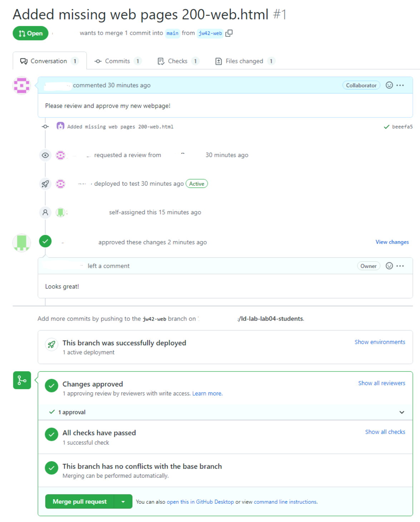Click the green merge icon beside the approval panel
Viewport: 420px width, 522px height.
pyautogui.click(x=22, y=380)
